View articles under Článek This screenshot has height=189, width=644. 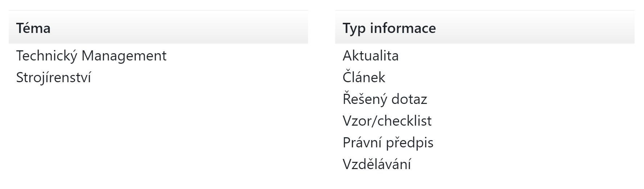364,77
